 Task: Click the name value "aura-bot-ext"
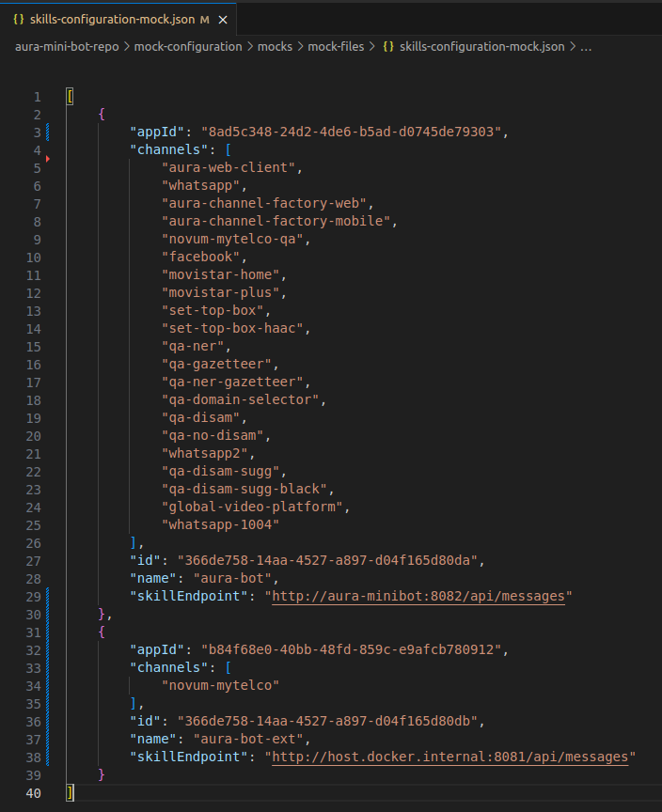[248, 739]
